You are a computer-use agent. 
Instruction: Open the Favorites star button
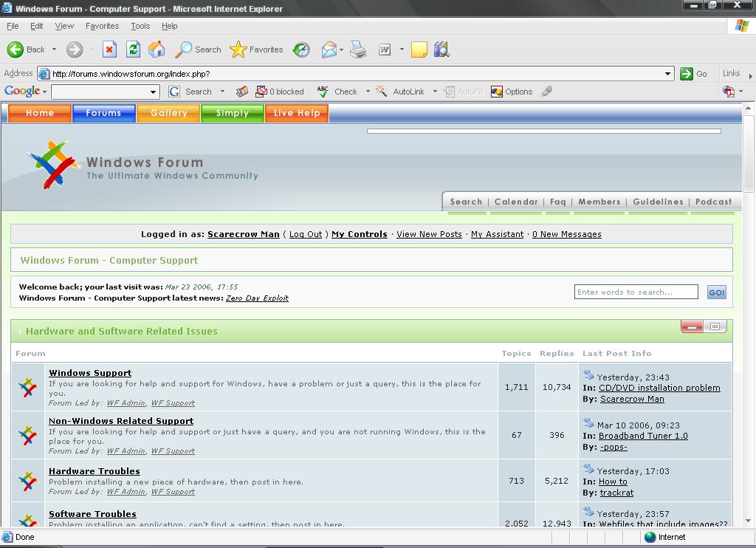click(x=256, y=49)
